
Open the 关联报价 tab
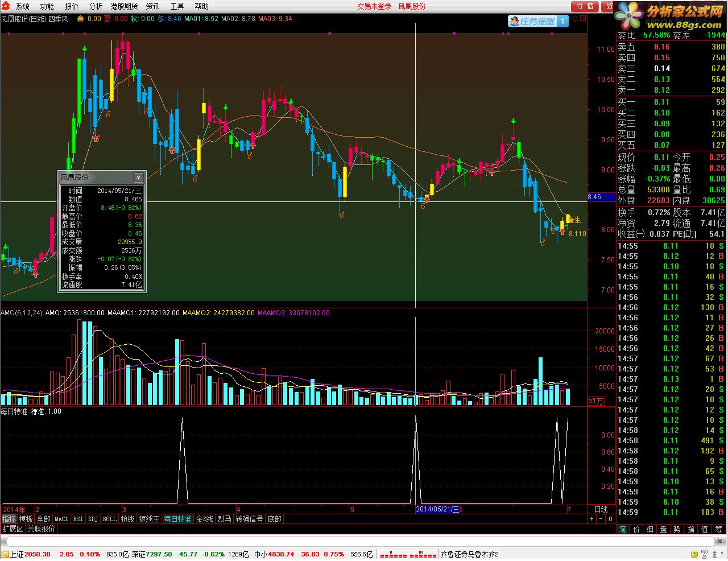[41, 529]
